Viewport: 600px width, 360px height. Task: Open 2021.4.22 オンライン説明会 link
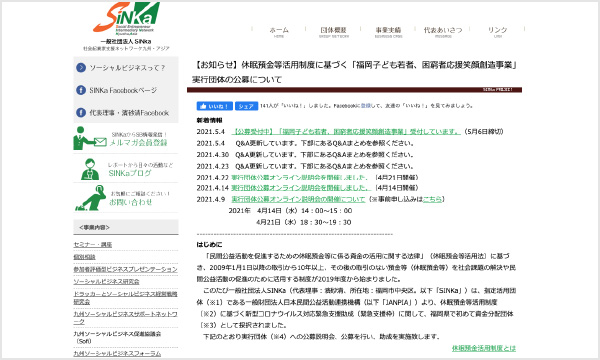(x=299, y=178)
